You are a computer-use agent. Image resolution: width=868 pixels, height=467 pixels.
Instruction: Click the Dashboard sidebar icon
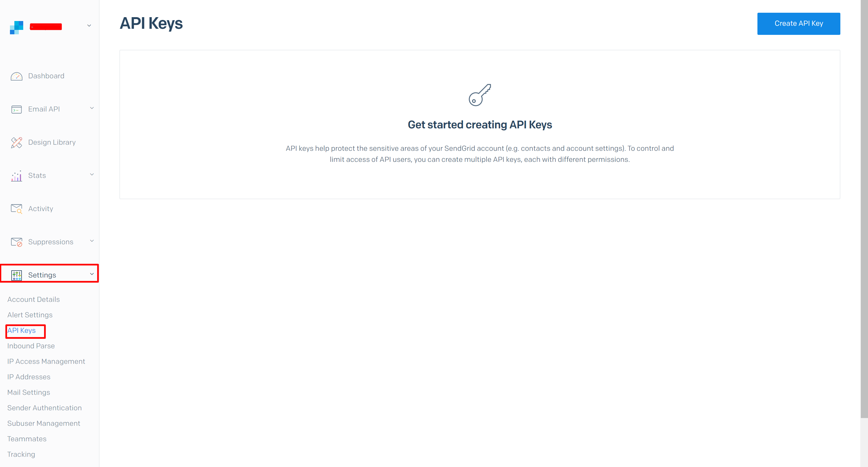[17, 75]
